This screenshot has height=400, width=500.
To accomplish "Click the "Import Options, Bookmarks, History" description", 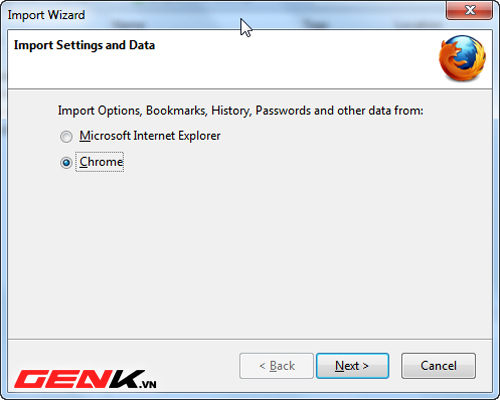I will [241, 110].
